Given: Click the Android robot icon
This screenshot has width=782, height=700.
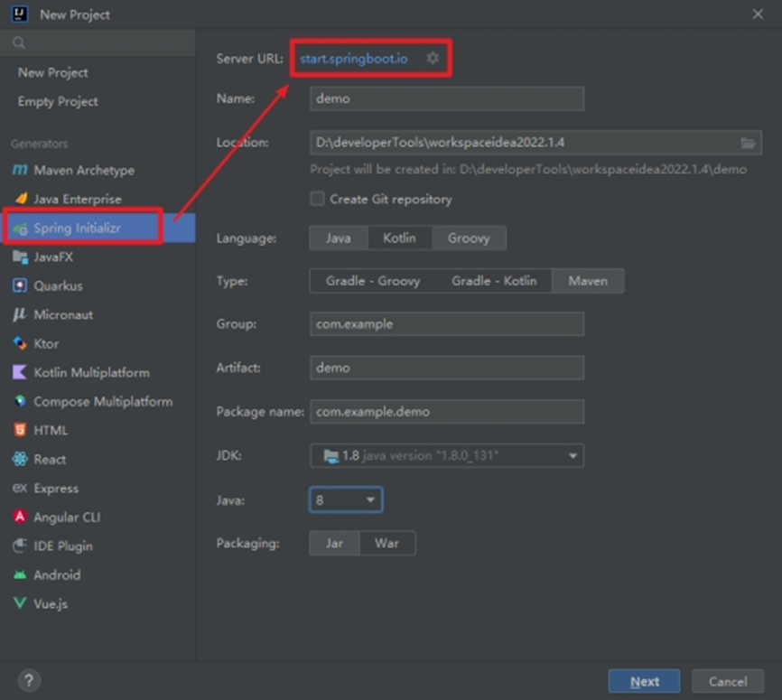Looking at the screenshot, I should point(20,574).
